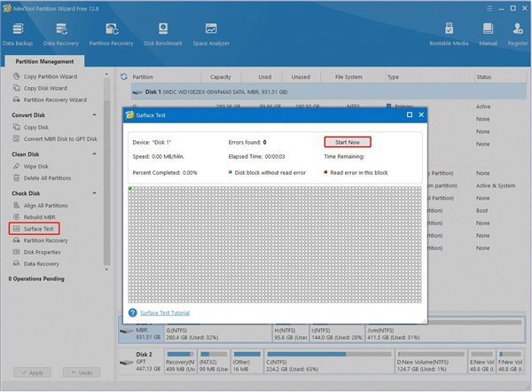The height and width of the screenshot is (392, 532).
Task: Open the Surface Test Tutorial link
Action: 165,313
